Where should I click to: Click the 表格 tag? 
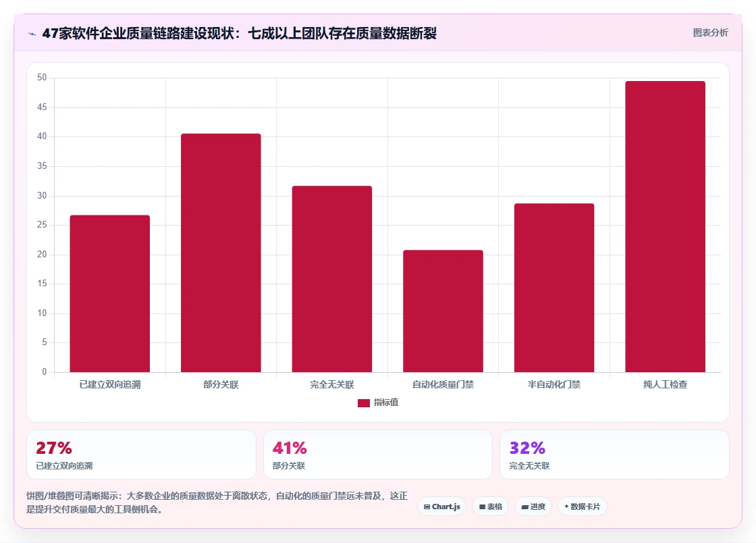coord(490,507)
